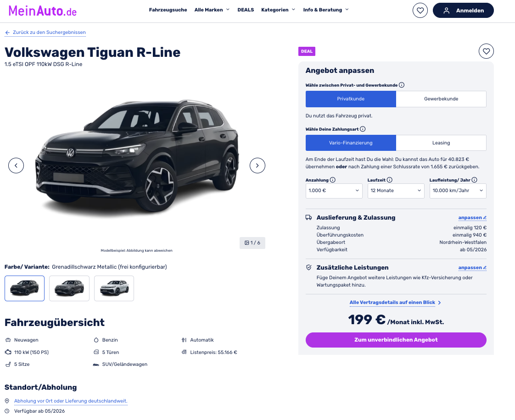Switch payment type to Leasing
The image size is (515, 420).
[441, 143]
